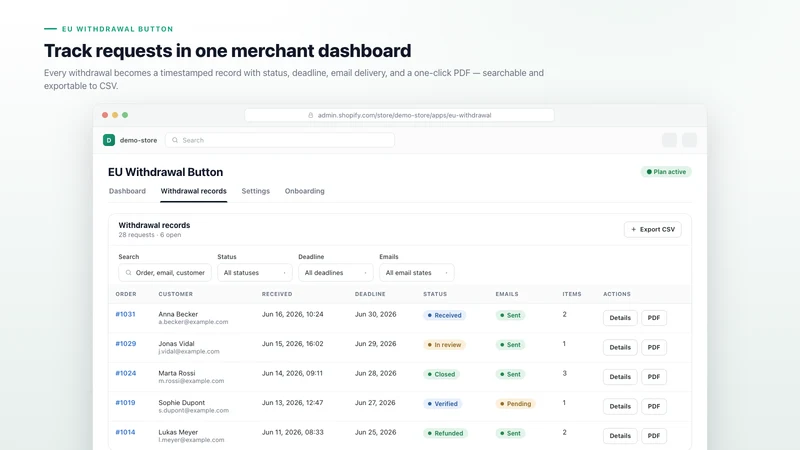Click the ITEMS column header
Image resolution: width=800 pixels, height=450 pixels.
572,294
